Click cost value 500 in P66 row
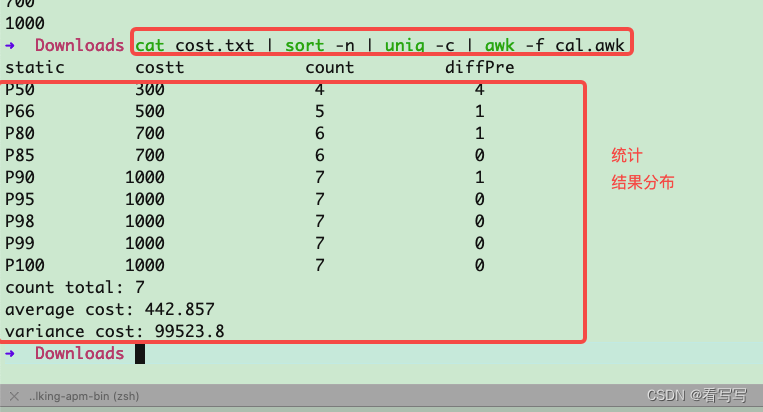This screenshot has width=763, height=412. click(150, 111)
